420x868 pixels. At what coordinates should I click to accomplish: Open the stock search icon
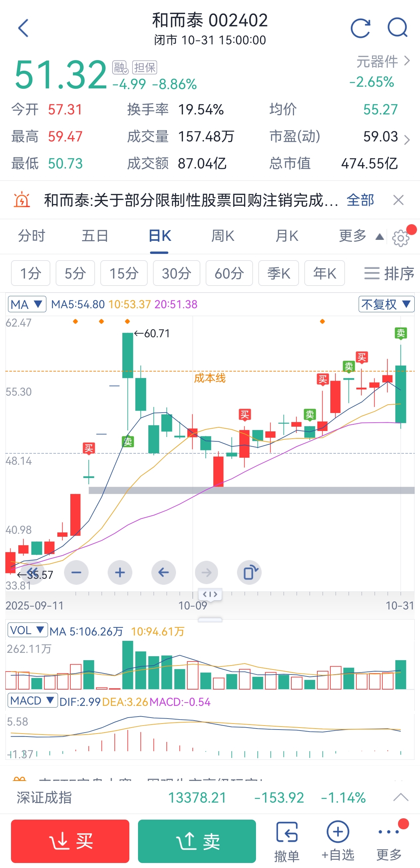397,28
